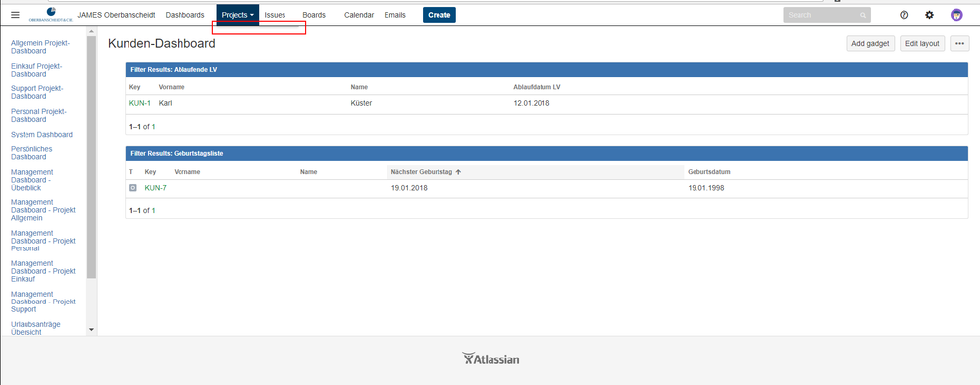
Task: Open the Dashboards menu
Action: (184, 15)
